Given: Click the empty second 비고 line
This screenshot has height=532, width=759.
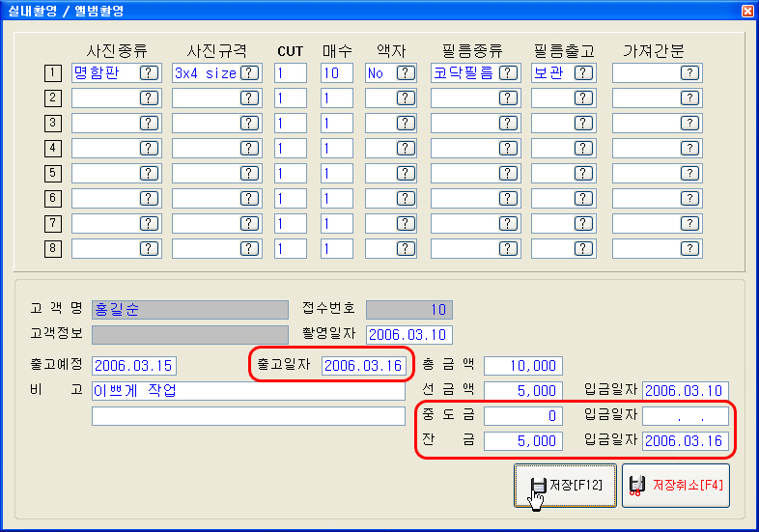Looking at the screenshot, I should 248,416.
